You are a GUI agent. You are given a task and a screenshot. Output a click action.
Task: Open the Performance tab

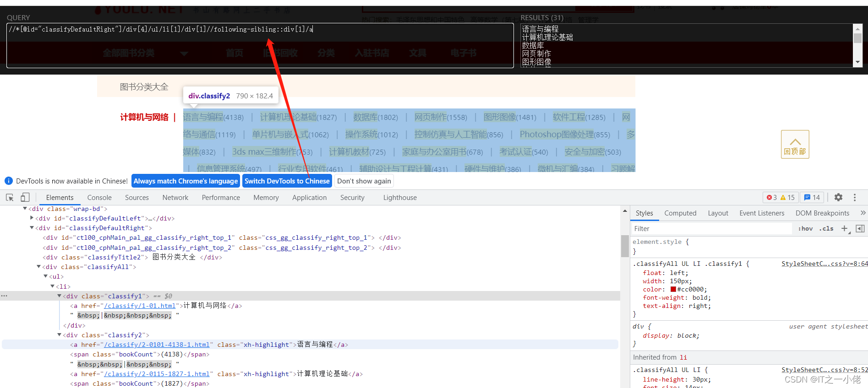click(221, 197)
